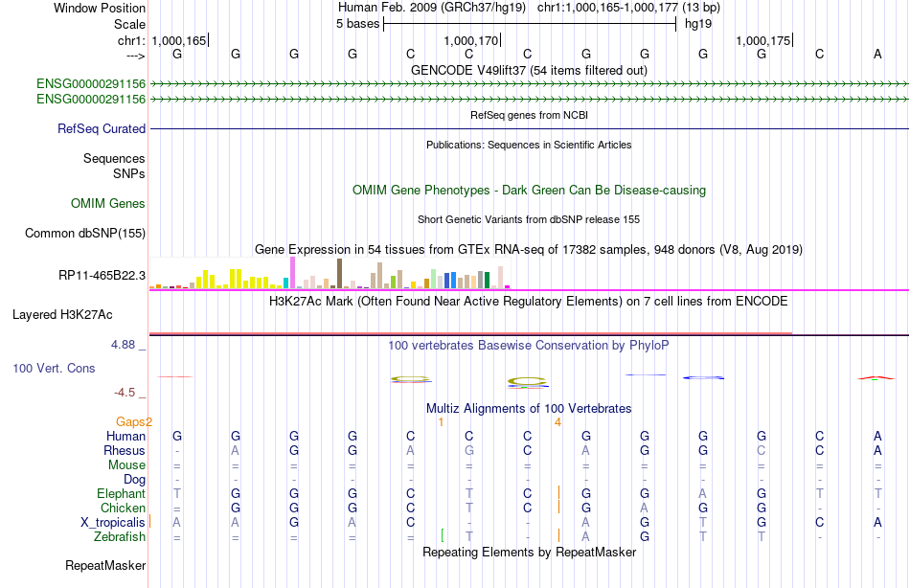Click the RefSeq Curated blue intron line
Screen dimensions: 910x588
tap(530, 128)
